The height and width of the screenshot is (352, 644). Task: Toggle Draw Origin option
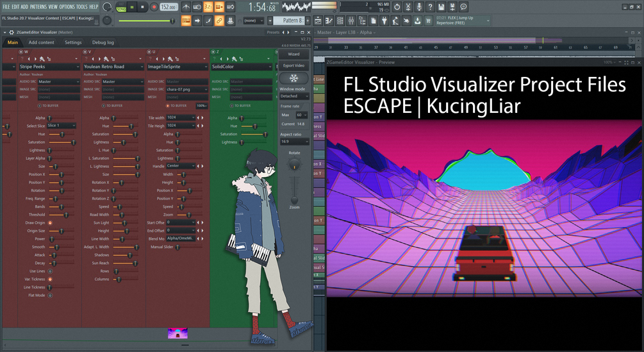50,222
